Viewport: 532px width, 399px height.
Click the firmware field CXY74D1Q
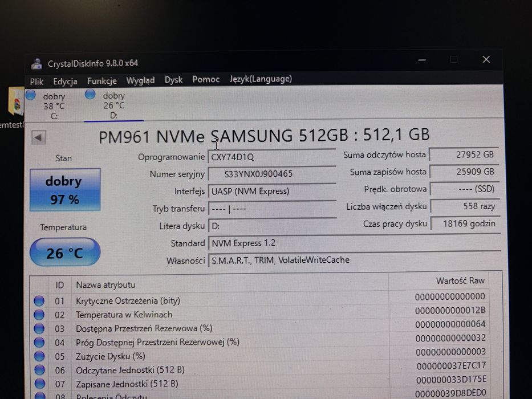coord(272,157)
